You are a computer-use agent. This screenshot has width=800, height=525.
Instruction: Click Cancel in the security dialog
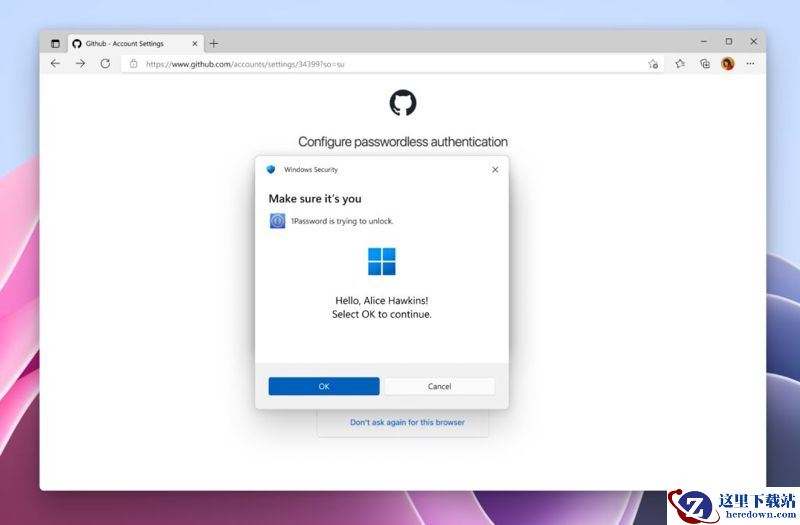pyautogui.click(x=439, y=386)
